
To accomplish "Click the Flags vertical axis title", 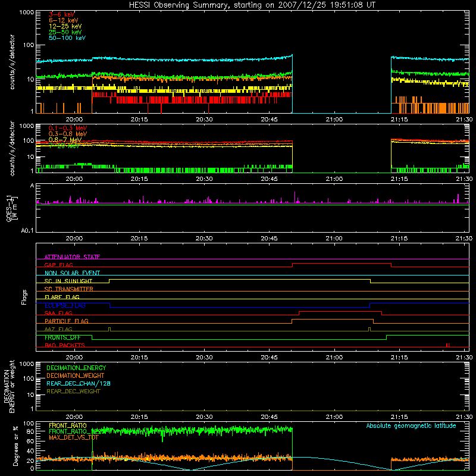I will [x=24, y=297].
